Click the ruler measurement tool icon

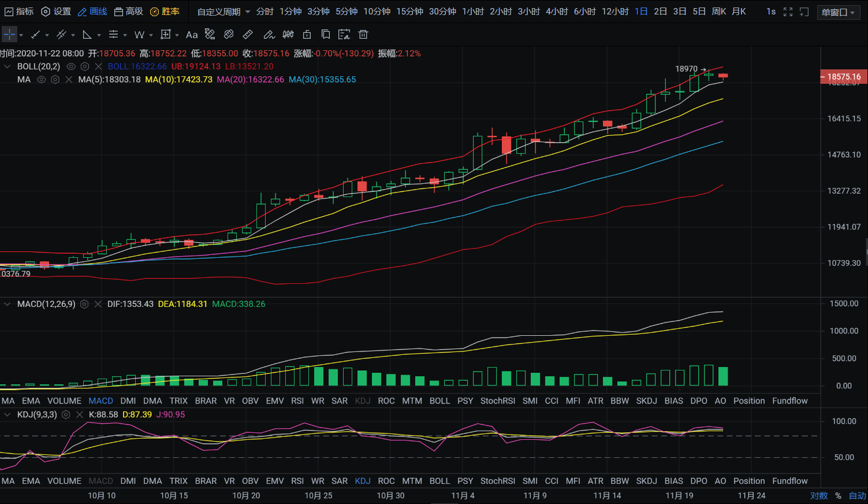tap(248, 35)
